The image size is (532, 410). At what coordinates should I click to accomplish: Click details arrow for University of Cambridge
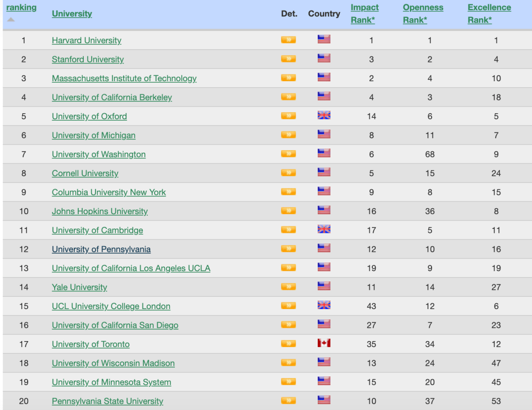point(288,229)
